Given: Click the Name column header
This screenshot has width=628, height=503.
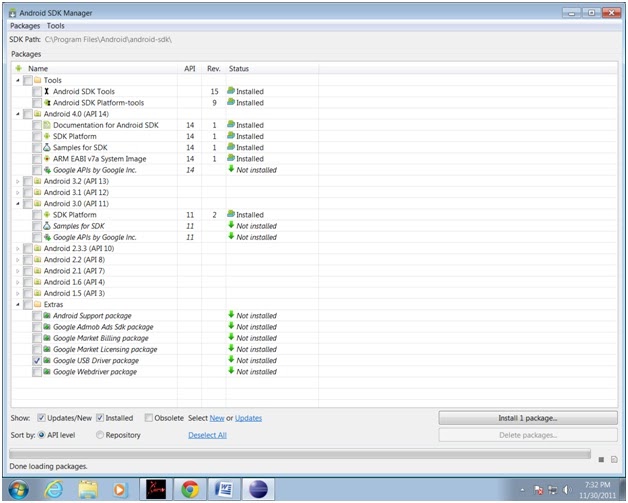Looking at the screenshot, I should [95, 69].
